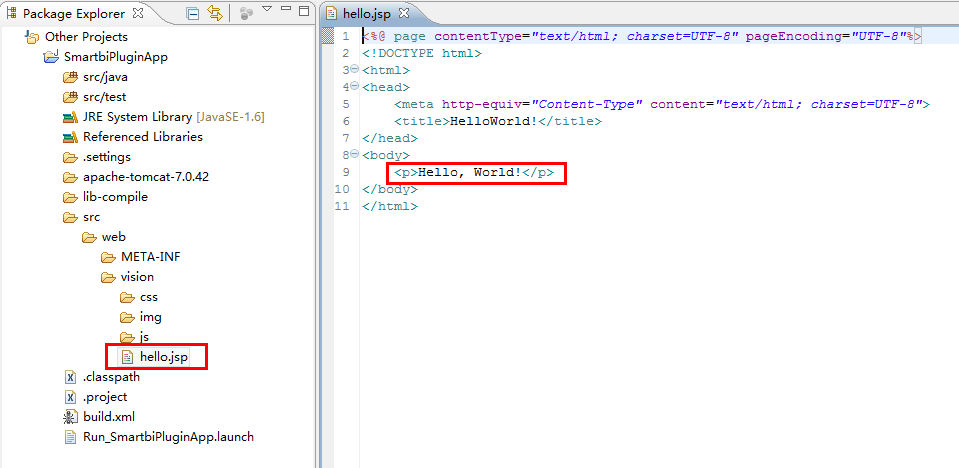
Task: Collapse the body element fold on line 8
Action: (355, 155)
